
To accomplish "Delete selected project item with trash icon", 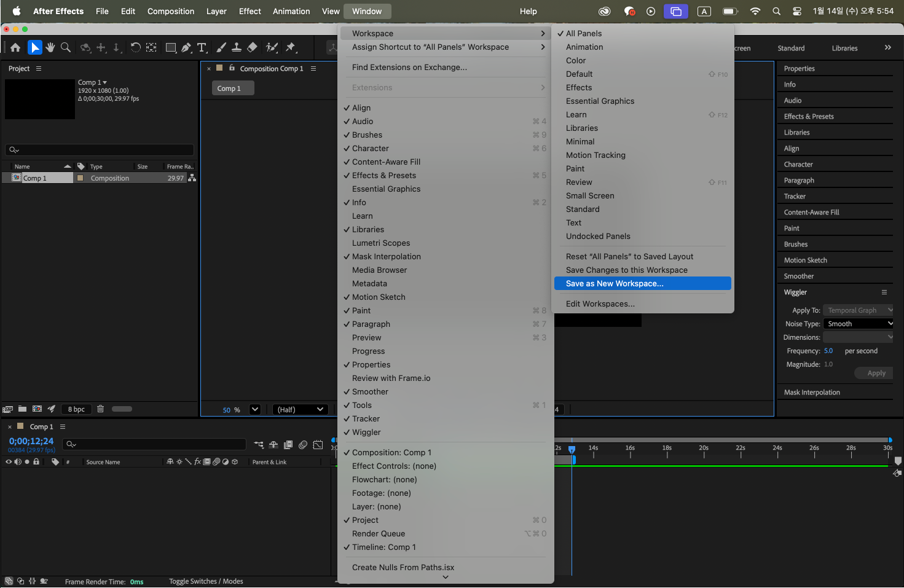I will (x=101, y=409).
